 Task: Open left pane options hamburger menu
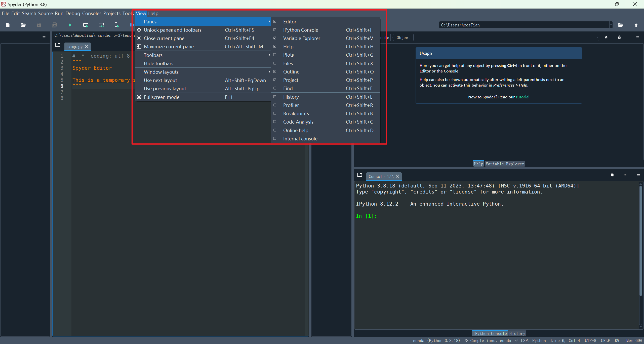pos(44,37)
